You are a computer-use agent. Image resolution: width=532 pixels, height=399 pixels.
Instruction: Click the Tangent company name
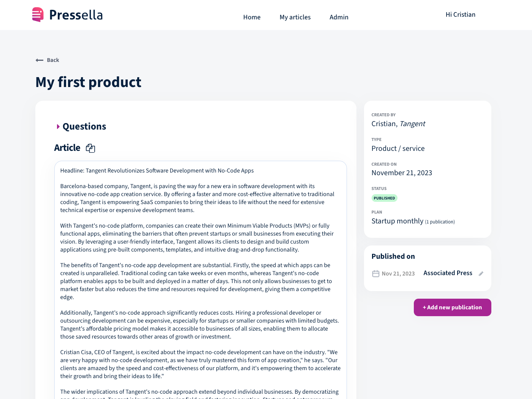point(412,123)
